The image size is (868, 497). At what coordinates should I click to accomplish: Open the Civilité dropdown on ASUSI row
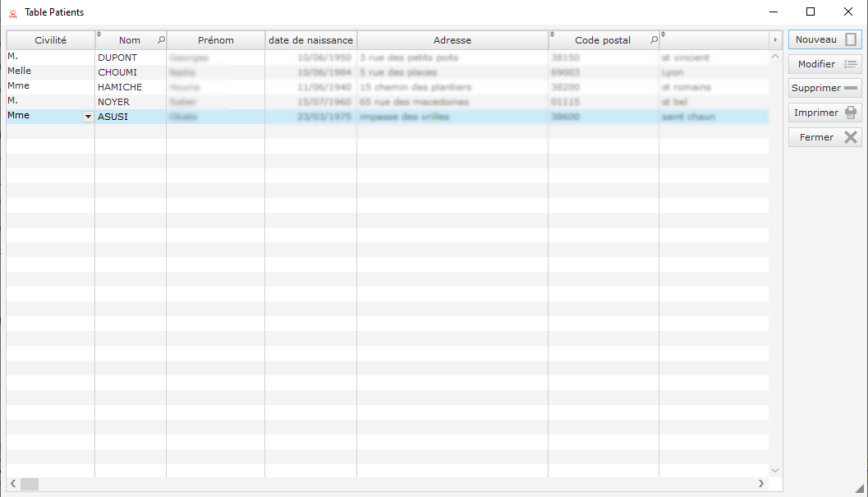click(88, 117)
